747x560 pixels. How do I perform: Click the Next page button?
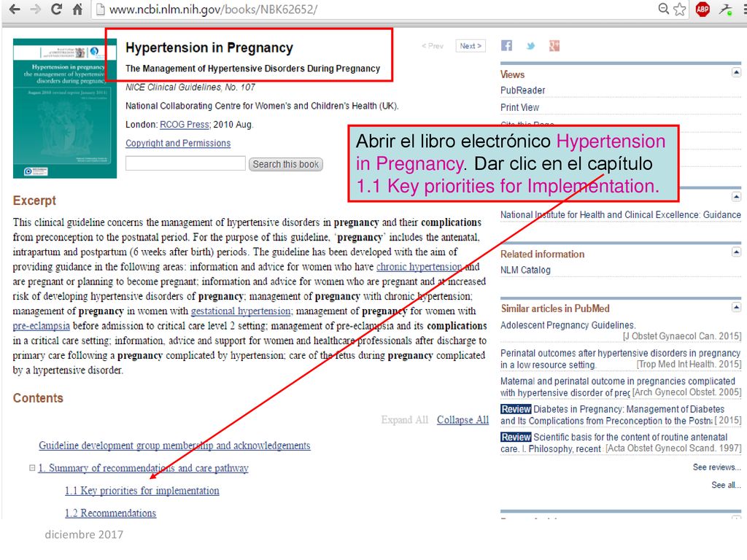471,46
